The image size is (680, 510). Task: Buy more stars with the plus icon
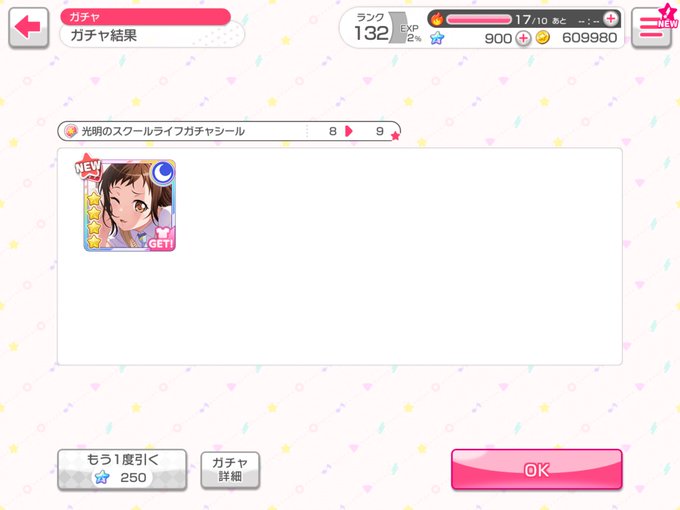click(x=523, y=38)
